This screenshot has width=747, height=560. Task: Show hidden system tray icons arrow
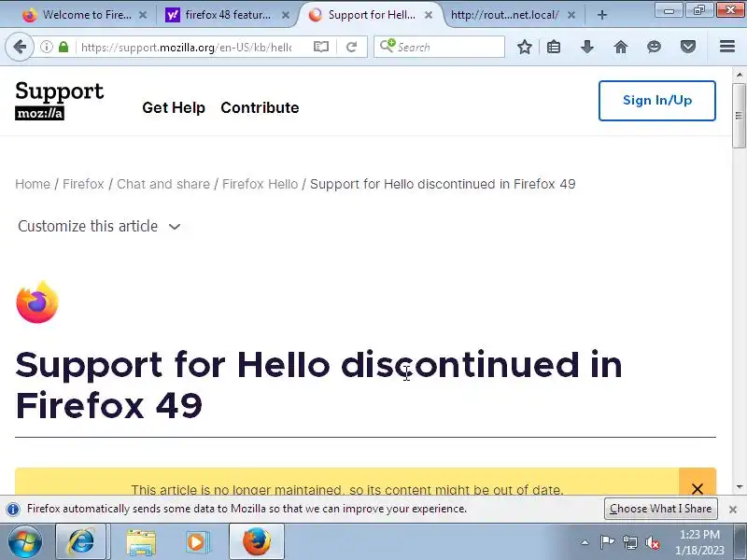pyautogui.click(x=585, y=542)
